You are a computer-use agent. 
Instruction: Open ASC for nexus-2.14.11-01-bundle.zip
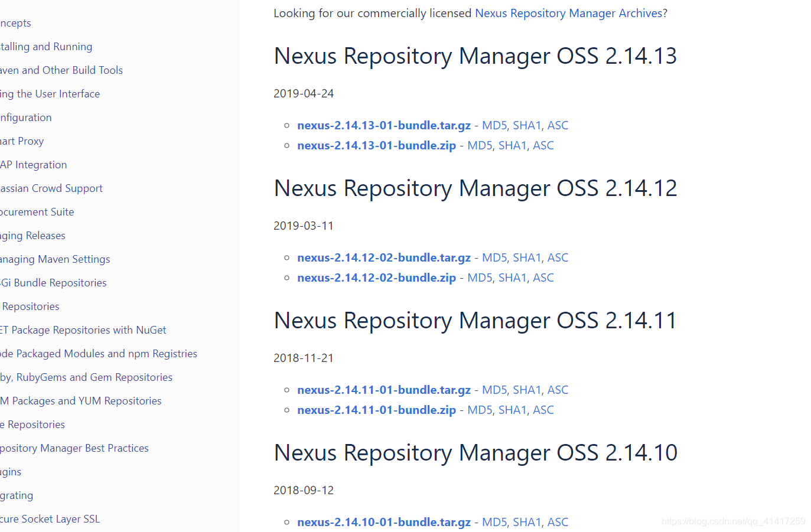(543, 410)
